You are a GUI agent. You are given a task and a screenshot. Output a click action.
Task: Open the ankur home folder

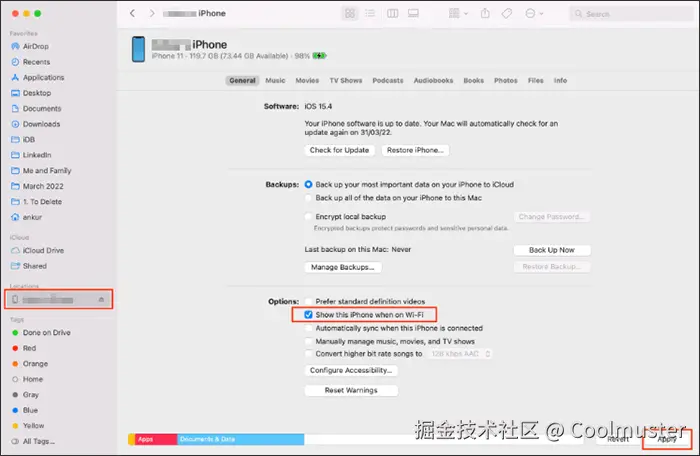point(26,218)
